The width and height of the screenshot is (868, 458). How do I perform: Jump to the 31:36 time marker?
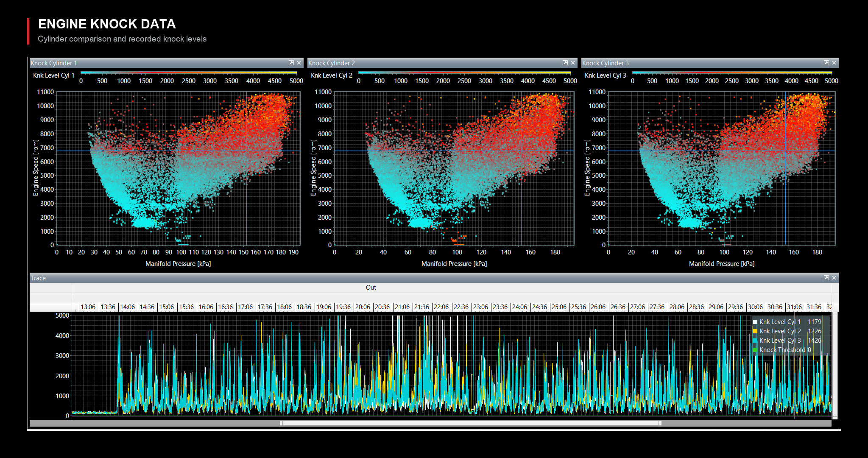pyautogui.click(x=814, y=307)
